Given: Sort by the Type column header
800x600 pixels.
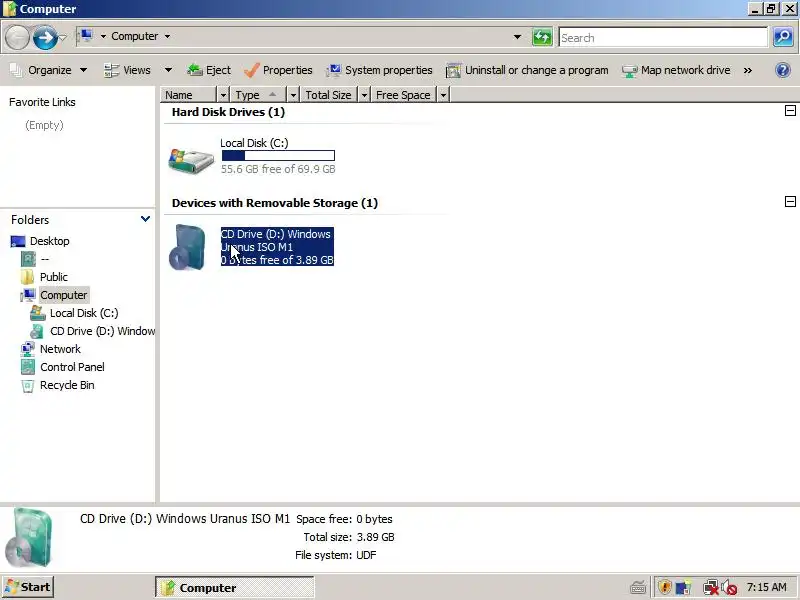Looking at the screenshot, I should point(258,95).
